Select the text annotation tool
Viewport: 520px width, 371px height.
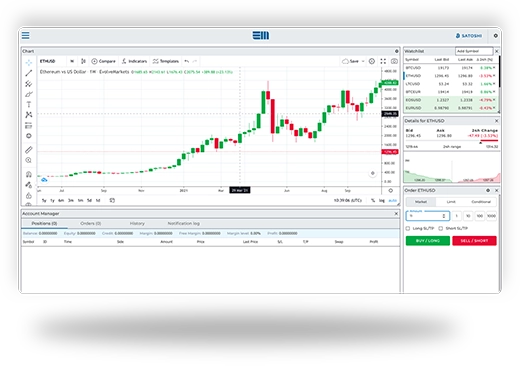(29, 105)
